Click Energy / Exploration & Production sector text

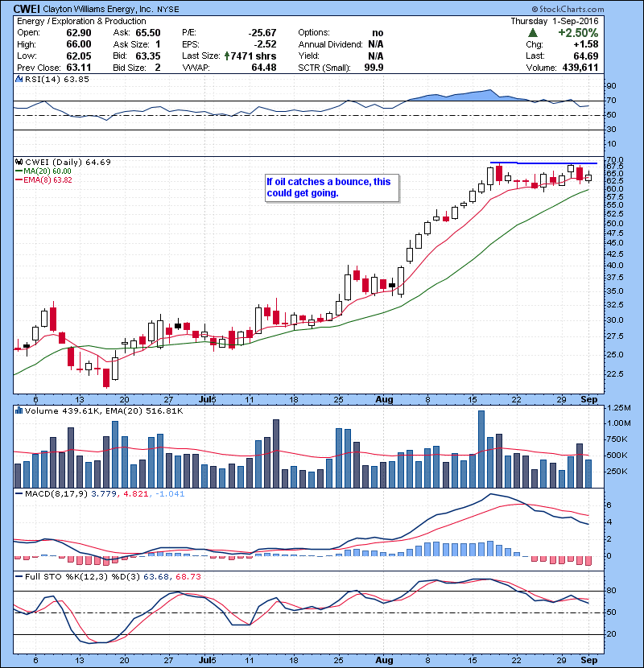pos(81,21)
